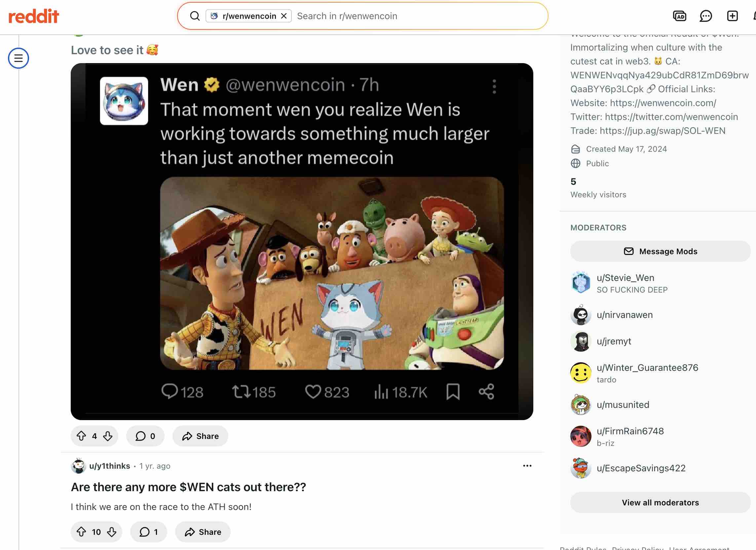The height and width of the screenshot is (550, 756).
Task: Click u/musunited avatar icon
Action: click(581, 405)
